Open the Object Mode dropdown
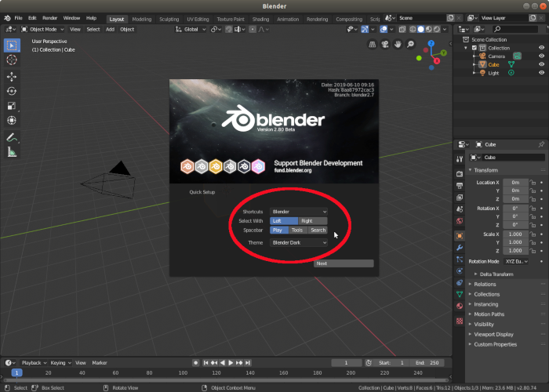 (42, 30)
